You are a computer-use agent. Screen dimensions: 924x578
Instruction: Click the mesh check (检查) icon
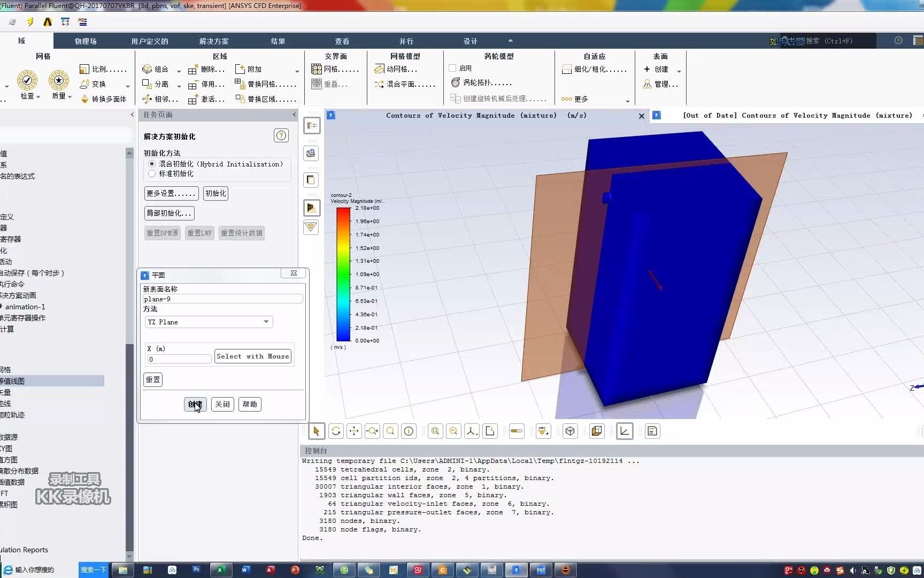27,81
